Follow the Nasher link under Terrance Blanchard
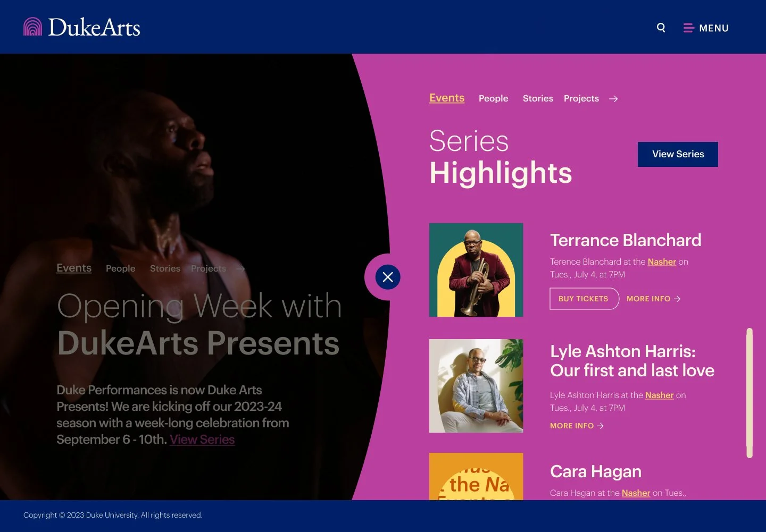 tap(662, 261)
